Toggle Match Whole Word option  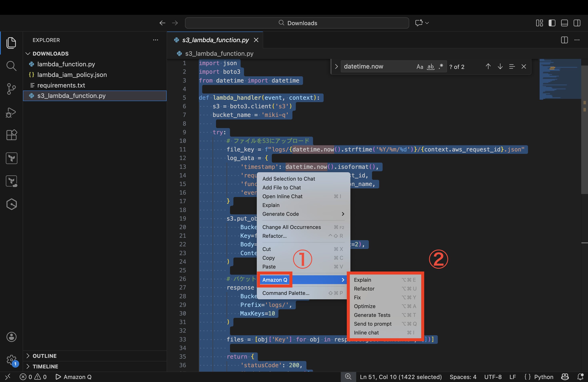430,67
